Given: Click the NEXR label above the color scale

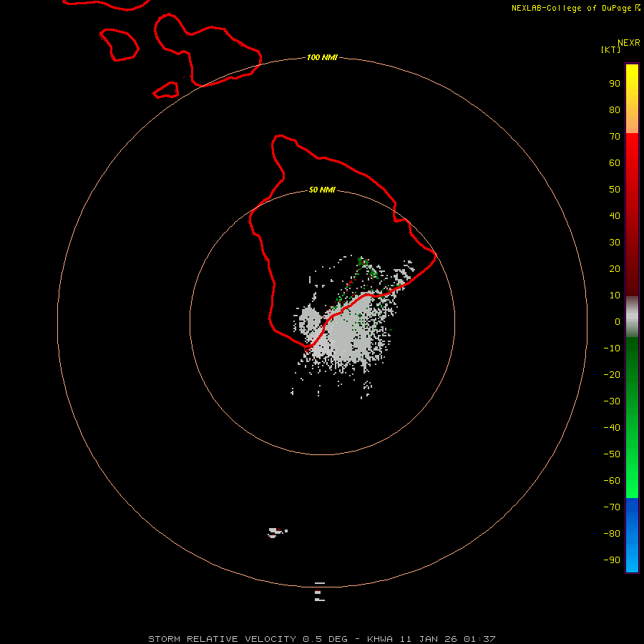Looking at the screenshot, I should click(x=629, y=43).
